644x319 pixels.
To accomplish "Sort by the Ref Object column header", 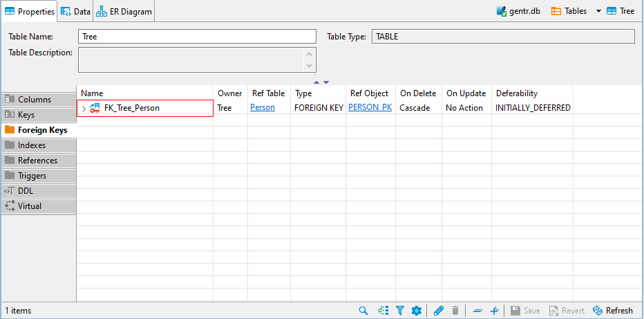I will (371, 93).
